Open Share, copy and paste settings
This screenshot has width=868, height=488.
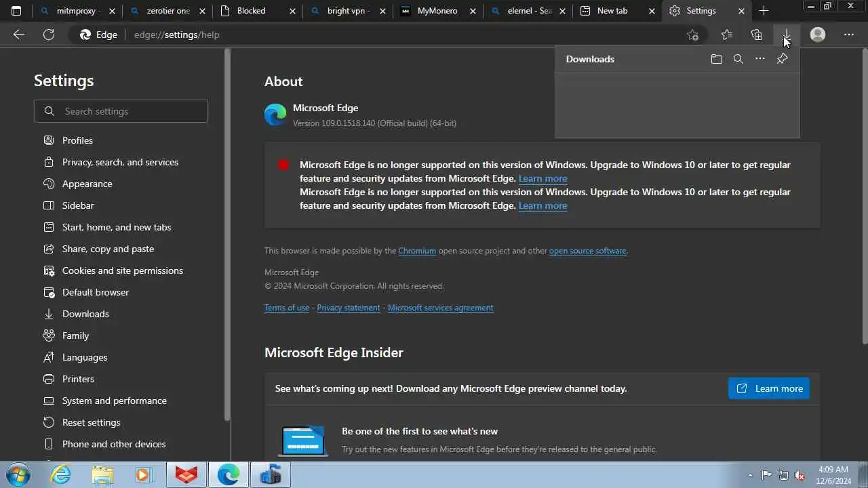[108, 249]
